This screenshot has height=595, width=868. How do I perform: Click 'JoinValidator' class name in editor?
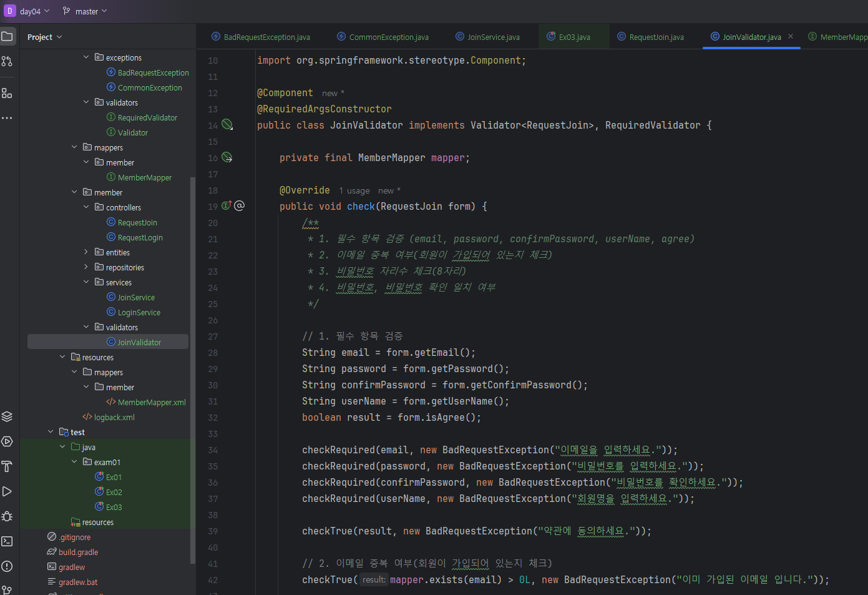366,125
